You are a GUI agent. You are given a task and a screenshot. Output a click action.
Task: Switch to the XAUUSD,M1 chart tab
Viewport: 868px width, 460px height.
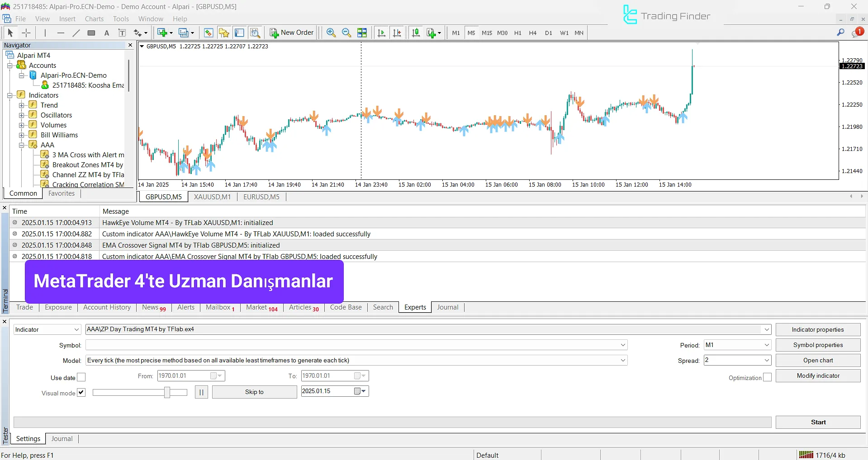(212, 197)
